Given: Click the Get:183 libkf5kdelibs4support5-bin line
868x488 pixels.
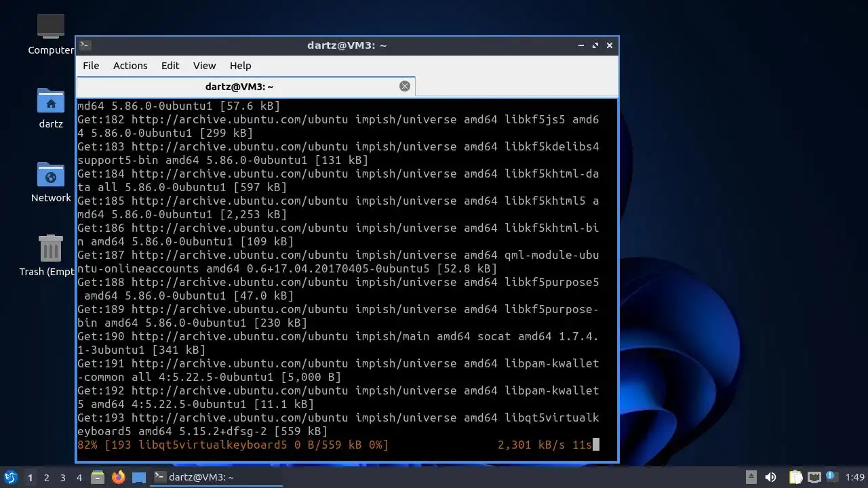Looking at the screenshot, I should [338, 153].
